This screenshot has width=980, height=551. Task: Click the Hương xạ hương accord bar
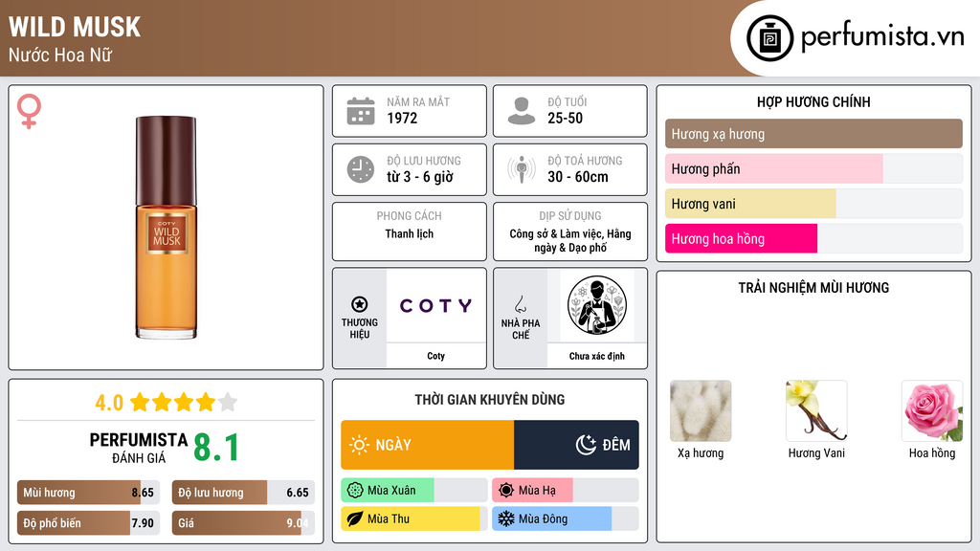click(813, 134)
